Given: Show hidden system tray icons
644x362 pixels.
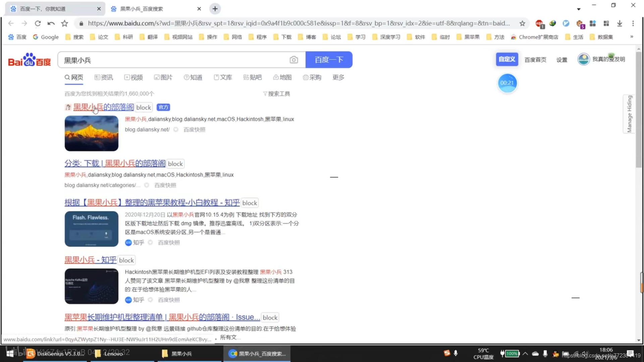Looking at the screenshot, I should [x=525, y=353].
